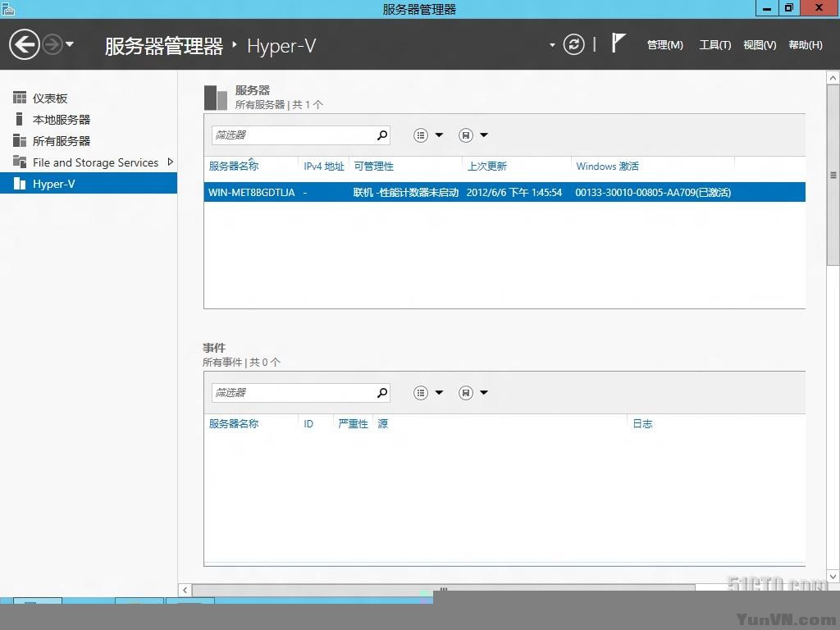Open File and Storage Services
The width and height of the screenshot is (840, 630).
click(95, 162)
